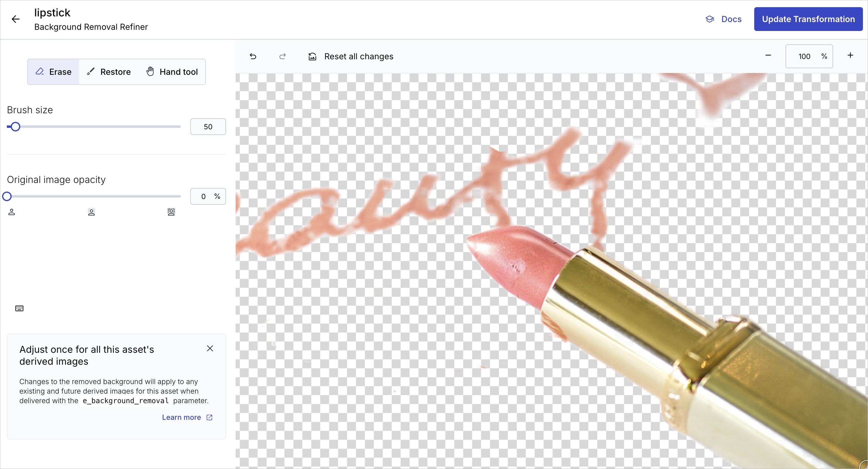Click the redo arrow icon
The height and width of the screenshot is (469, 868).
[282, 56]
